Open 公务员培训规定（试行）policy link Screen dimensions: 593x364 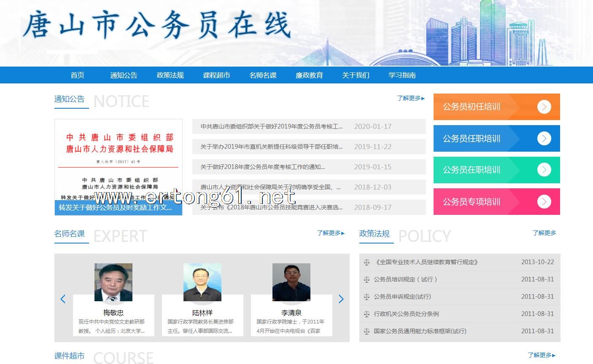pos(405,279)
